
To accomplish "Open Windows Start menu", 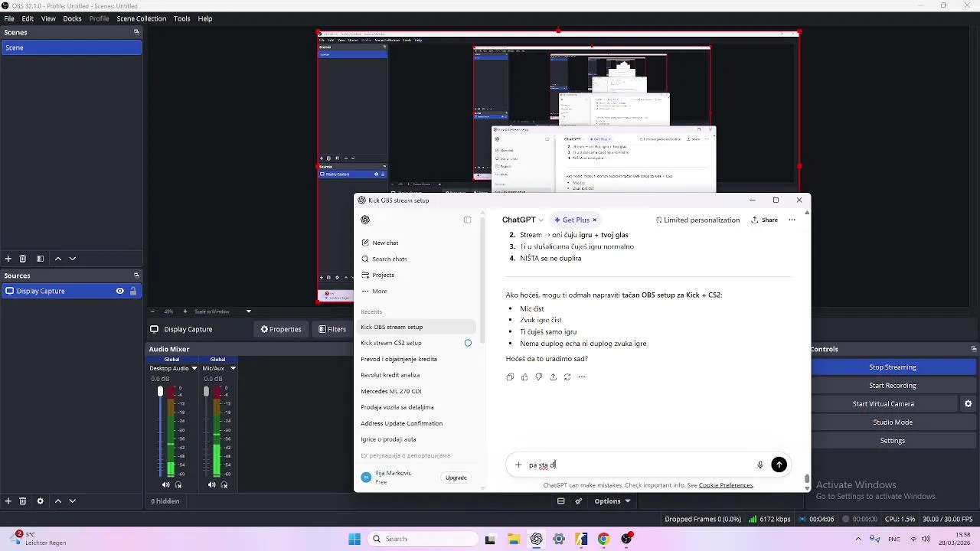I will pyautogui.click(x=354, y=539).
